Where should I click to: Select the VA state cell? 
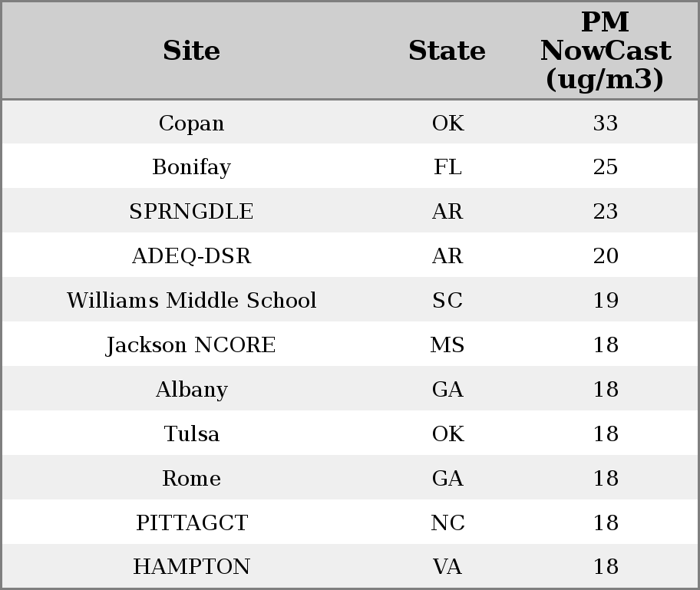pyautogui.click(x=447, y=567)
